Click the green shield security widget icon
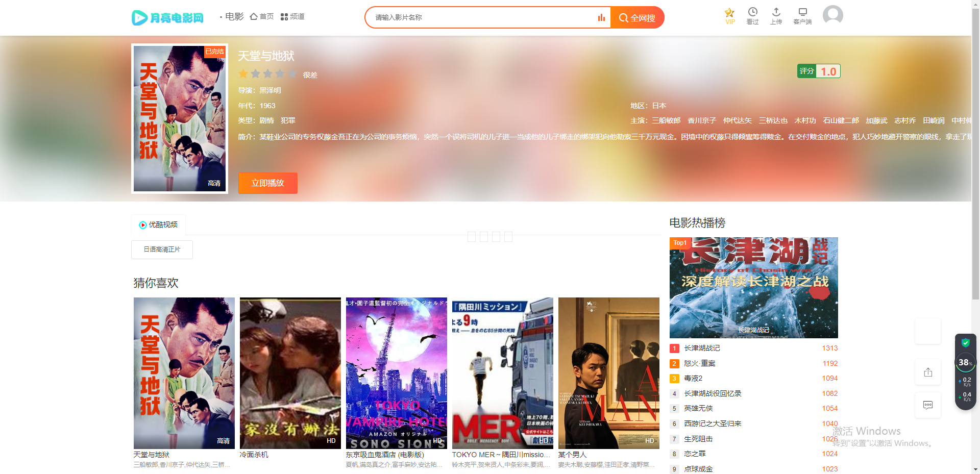The height and width of the screenshot is (474, 980). [965, 342]
